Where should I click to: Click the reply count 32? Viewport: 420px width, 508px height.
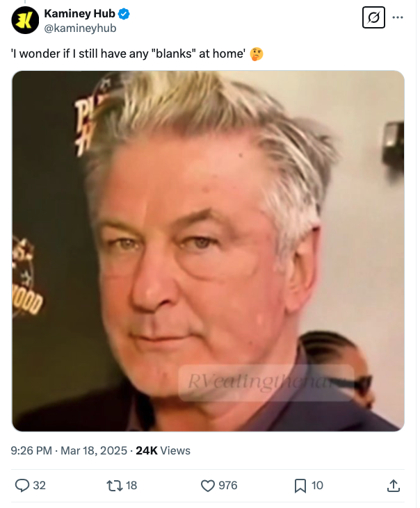coord(39,485)
